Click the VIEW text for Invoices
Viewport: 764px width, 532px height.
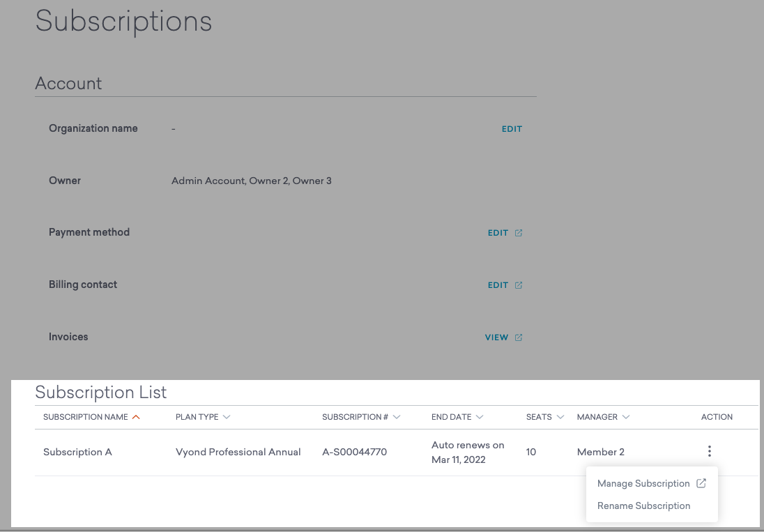point(496,337)
